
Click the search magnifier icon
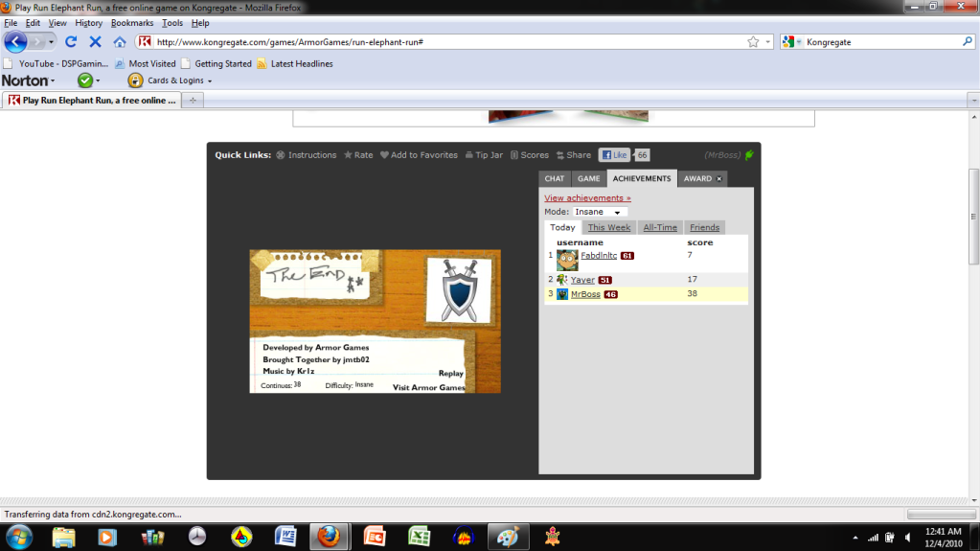click(968, 42)
